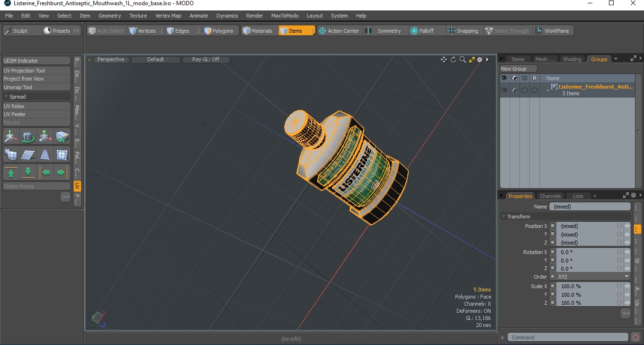Switch to the Lists tab

(578, 196)
